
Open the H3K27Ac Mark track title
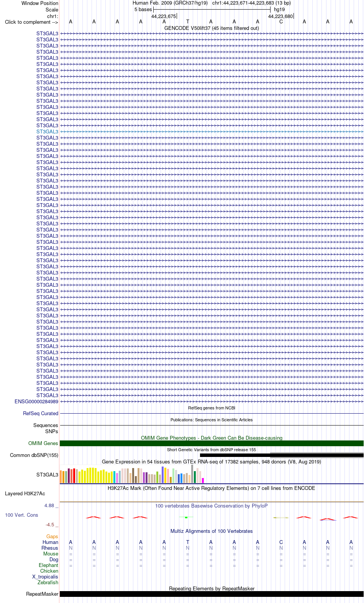[x=212, y=488]
